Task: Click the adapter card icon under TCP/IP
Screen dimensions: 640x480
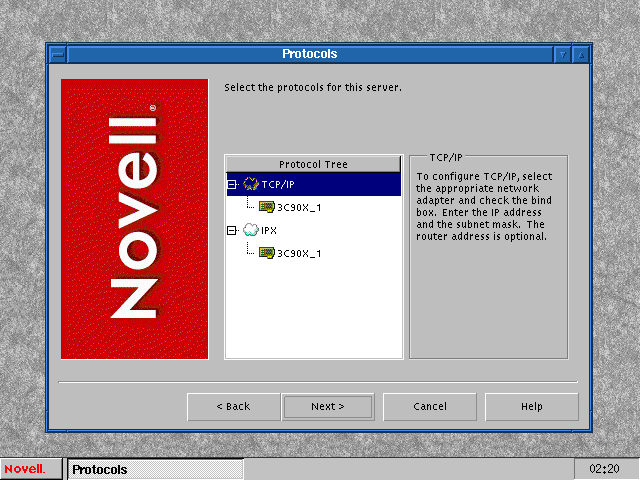Action: pyautogui.click(x=267, y=207)
